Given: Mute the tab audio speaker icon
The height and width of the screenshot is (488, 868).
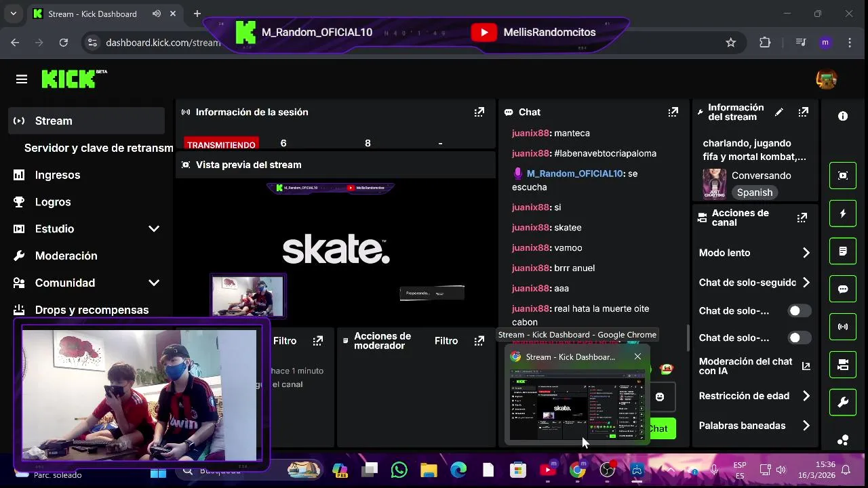Looking at the screenshot, I should (157, 14).
